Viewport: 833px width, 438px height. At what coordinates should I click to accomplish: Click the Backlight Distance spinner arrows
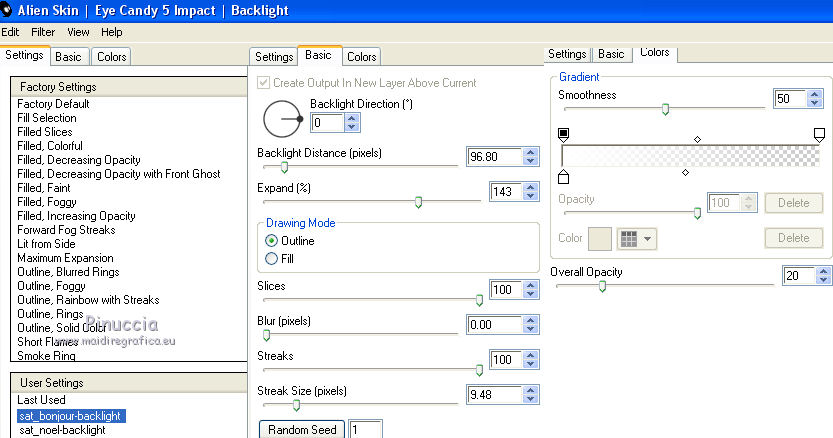(x=530, y=156)
